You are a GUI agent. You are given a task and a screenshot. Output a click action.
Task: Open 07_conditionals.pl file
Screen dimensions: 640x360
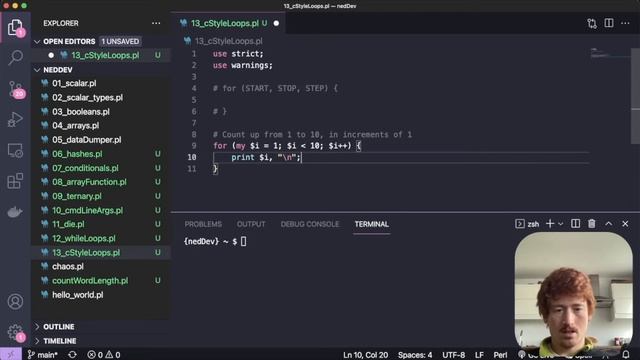pos(85,168)
